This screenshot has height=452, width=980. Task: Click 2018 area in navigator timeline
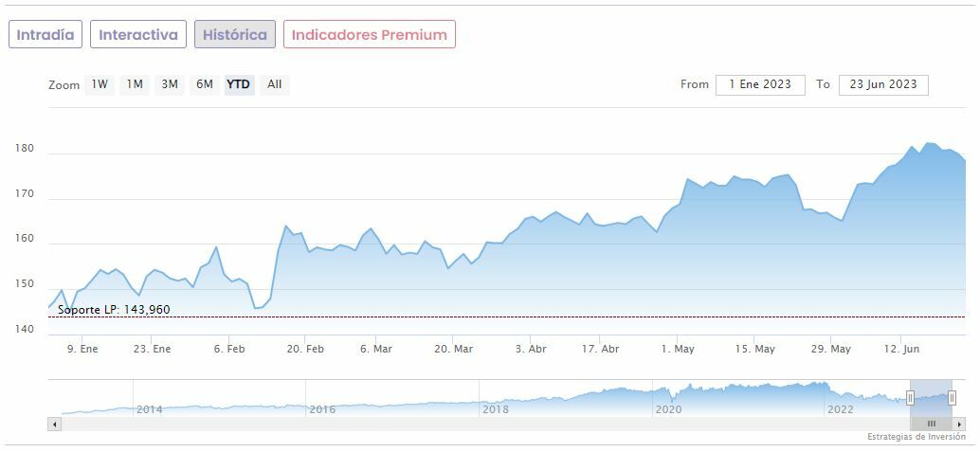click(495, 408)
